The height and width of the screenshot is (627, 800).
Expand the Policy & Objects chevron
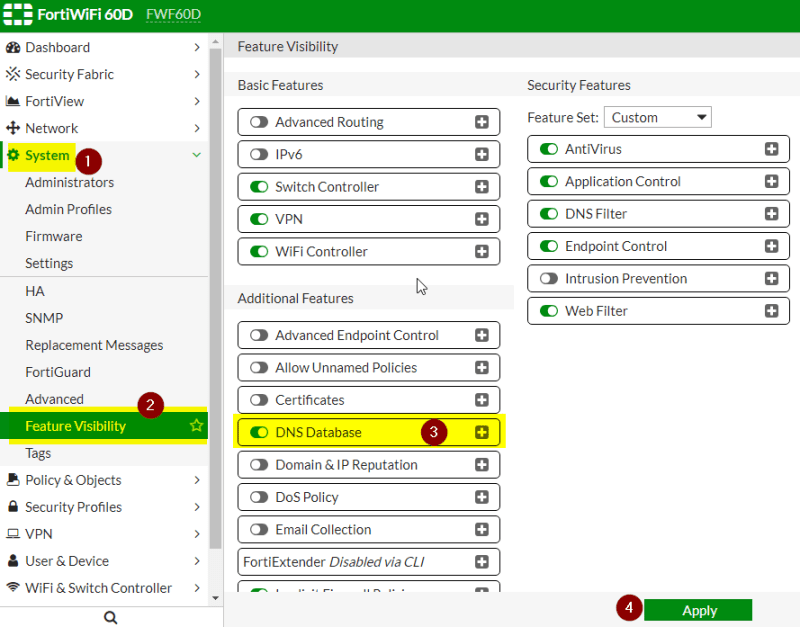(197, 480)
